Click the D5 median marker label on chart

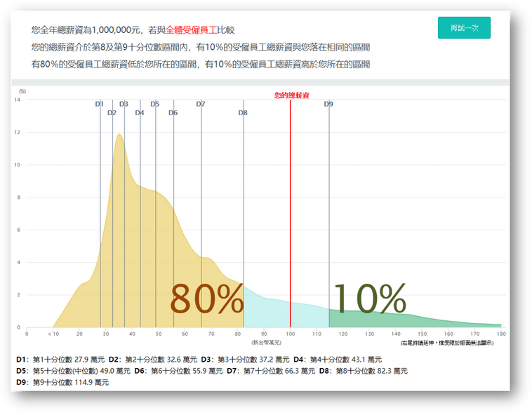tap(155, 104)
